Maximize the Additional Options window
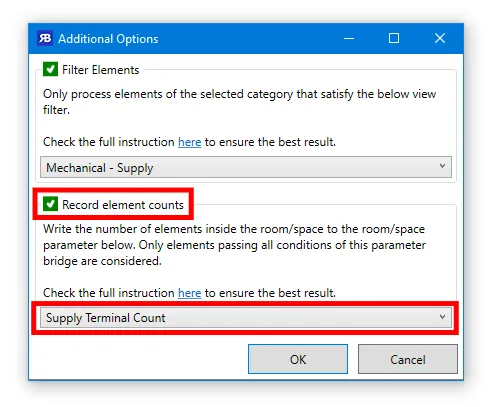The image size is (492, 407). pos(394,38)
